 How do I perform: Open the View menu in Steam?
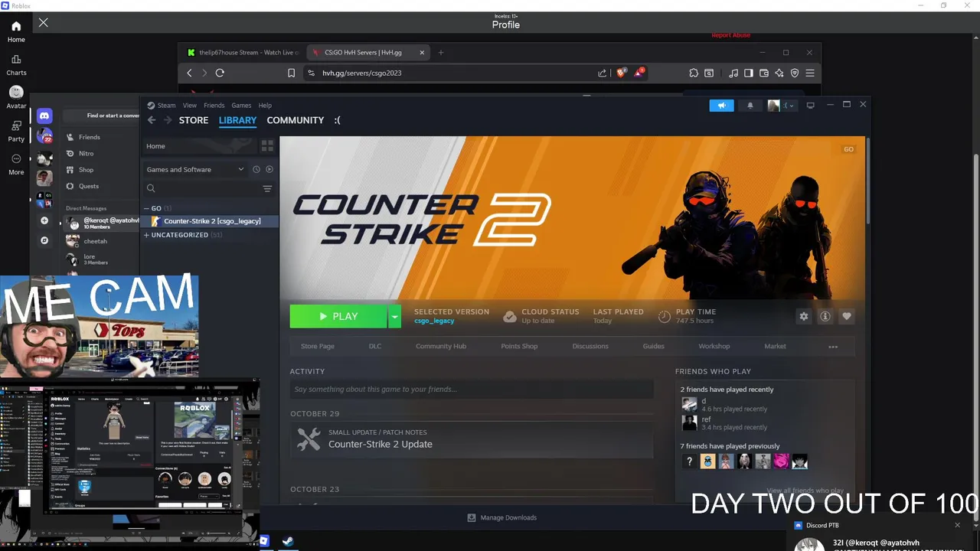[x=190, y=106]
